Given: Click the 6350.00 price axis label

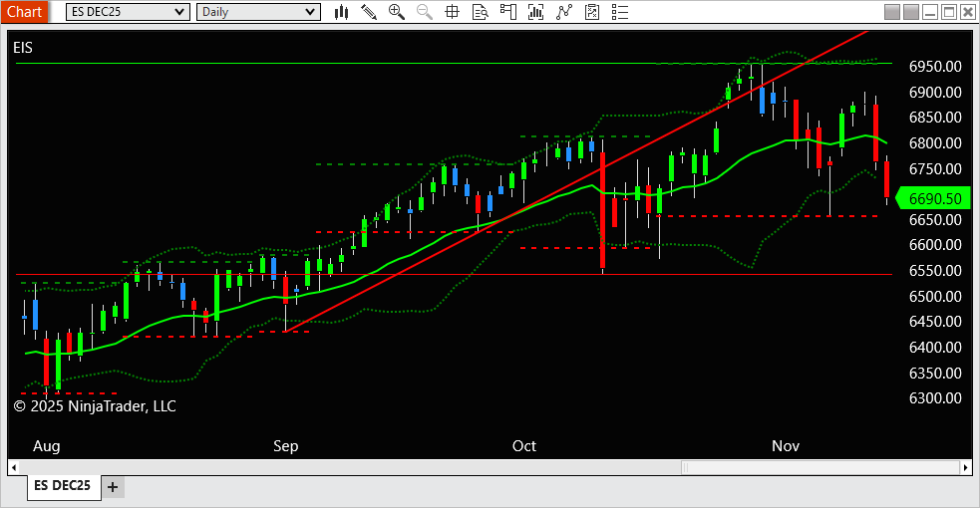Looking at the screenshot, I should point(935,373).
